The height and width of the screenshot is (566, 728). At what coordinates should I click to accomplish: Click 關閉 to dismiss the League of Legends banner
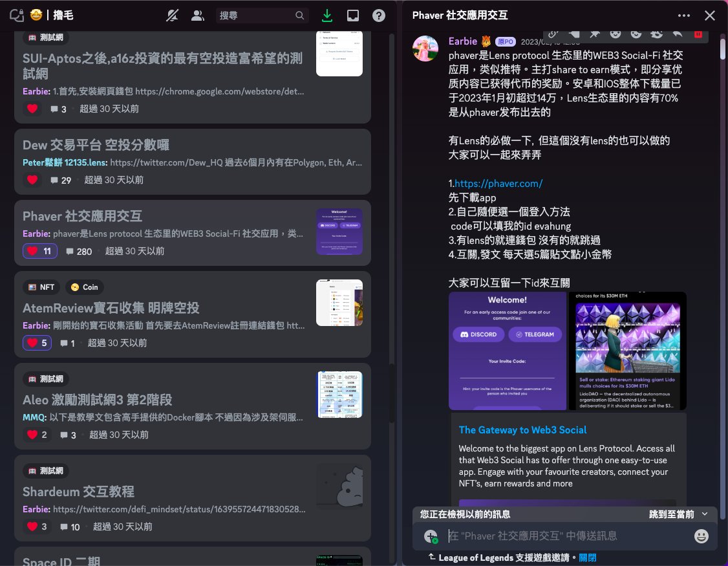[x=588, y=557]
